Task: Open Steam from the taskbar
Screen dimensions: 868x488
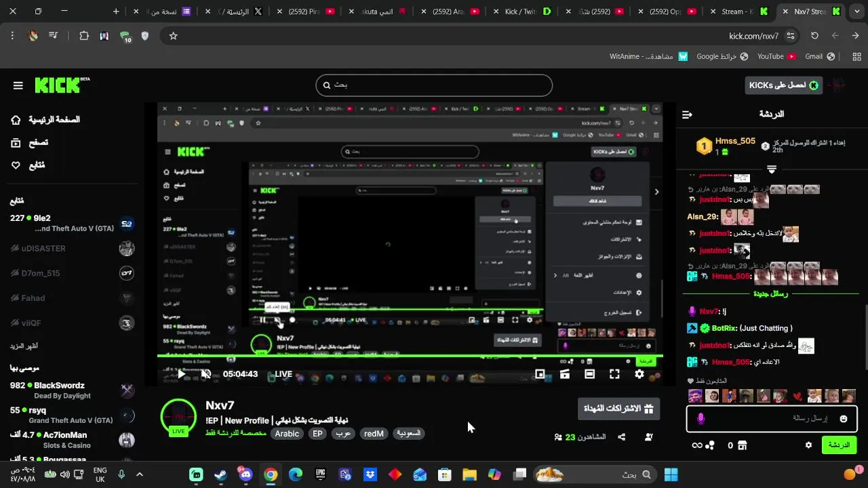Action: point(221,474)
